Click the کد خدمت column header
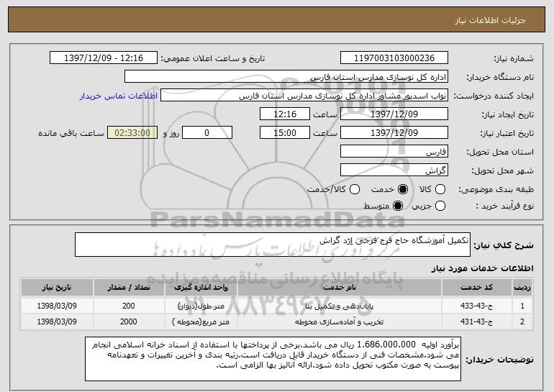Screen dimensions: 554x392 click(x=476, y=288)
